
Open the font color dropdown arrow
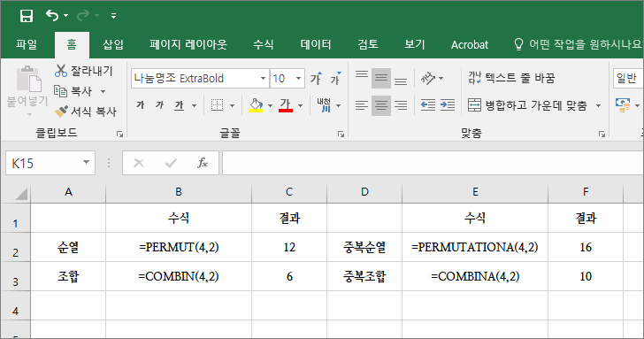coord(300,105)
